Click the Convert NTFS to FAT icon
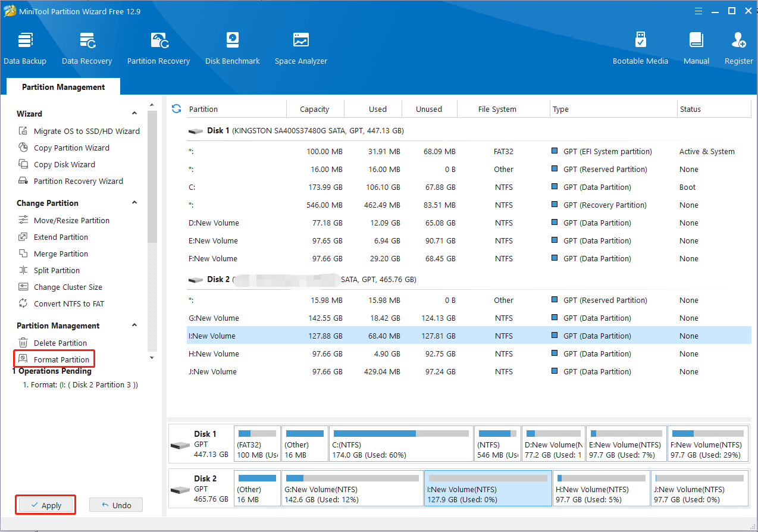Screen dimensions: 758x532 point(23,303)
